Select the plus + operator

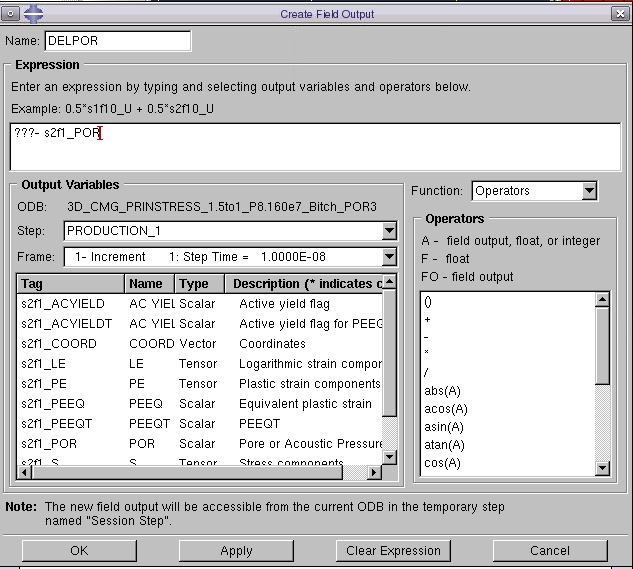tap(508, 319)
